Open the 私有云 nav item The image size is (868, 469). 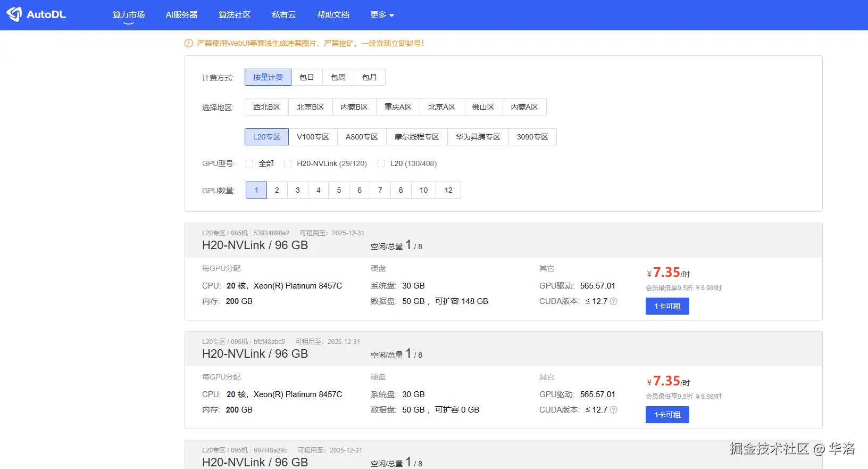[x=284, y=15]
